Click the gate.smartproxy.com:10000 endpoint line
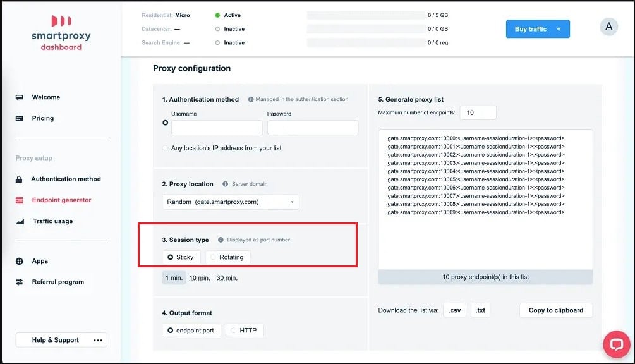The image size is (635, 364). tap(476, 138)
